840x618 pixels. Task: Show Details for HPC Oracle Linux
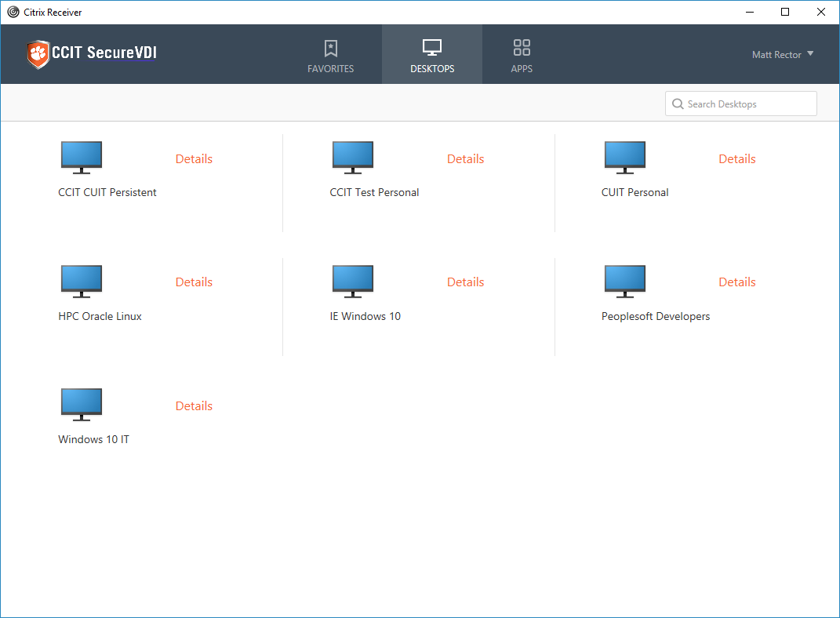194,282
